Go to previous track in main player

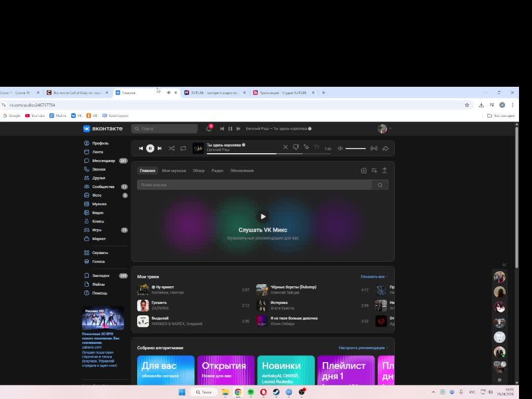[x=141, y=148]
